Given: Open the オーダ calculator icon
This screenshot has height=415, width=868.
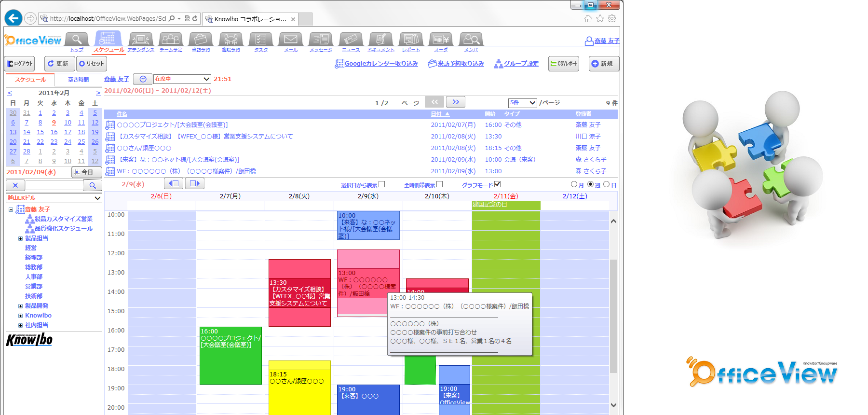Looking at the screenshot, I should pos(441,39).
